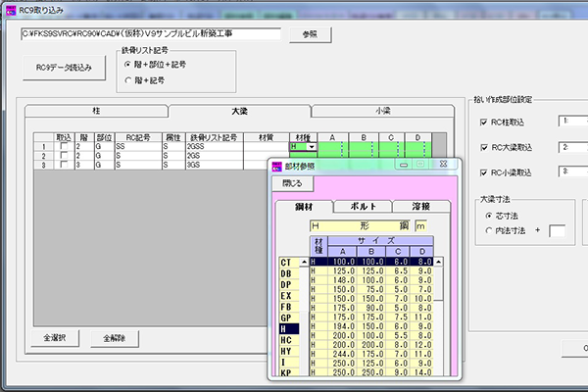Click the 部材参照 dialog title icon
Screen dimensions: 588x392
click(277, 167)
